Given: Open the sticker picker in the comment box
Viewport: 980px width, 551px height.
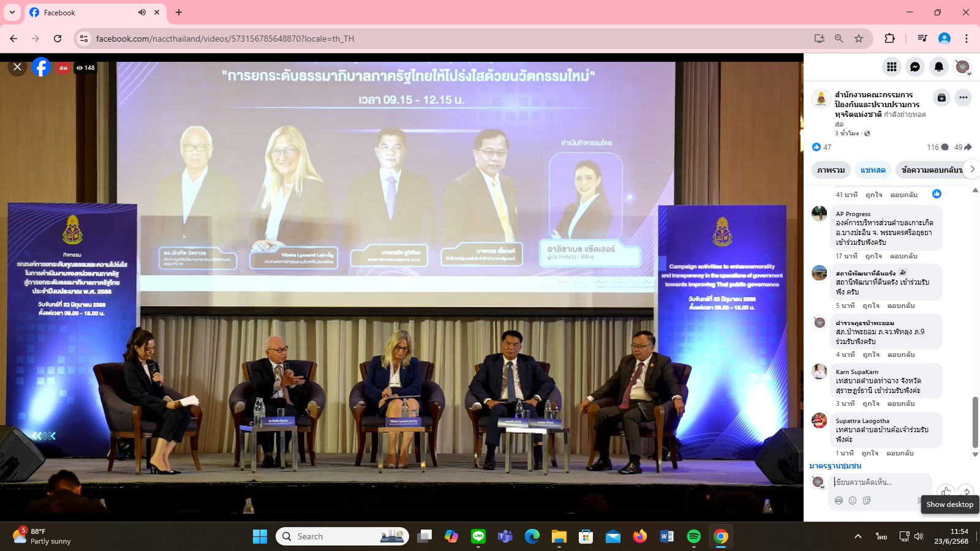Looking at the screenshot, I should [x=867, y=501].
